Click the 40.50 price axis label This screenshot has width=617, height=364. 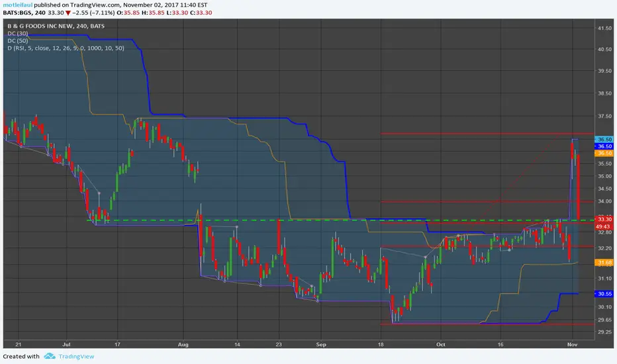click(605, 50)
